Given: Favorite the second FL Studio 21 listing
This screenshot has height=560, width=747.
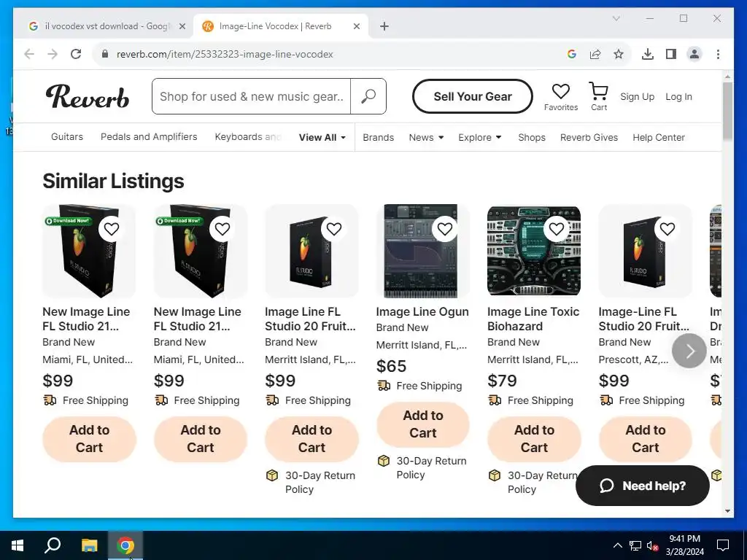Looking at the screenshot, I should 222,229.
